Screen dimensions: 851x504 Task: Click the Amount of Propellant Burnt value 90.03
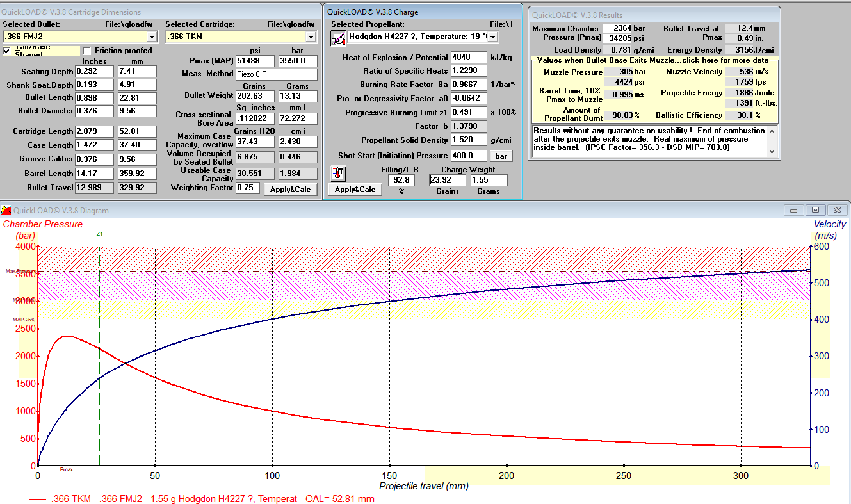[x=619, y=115]
